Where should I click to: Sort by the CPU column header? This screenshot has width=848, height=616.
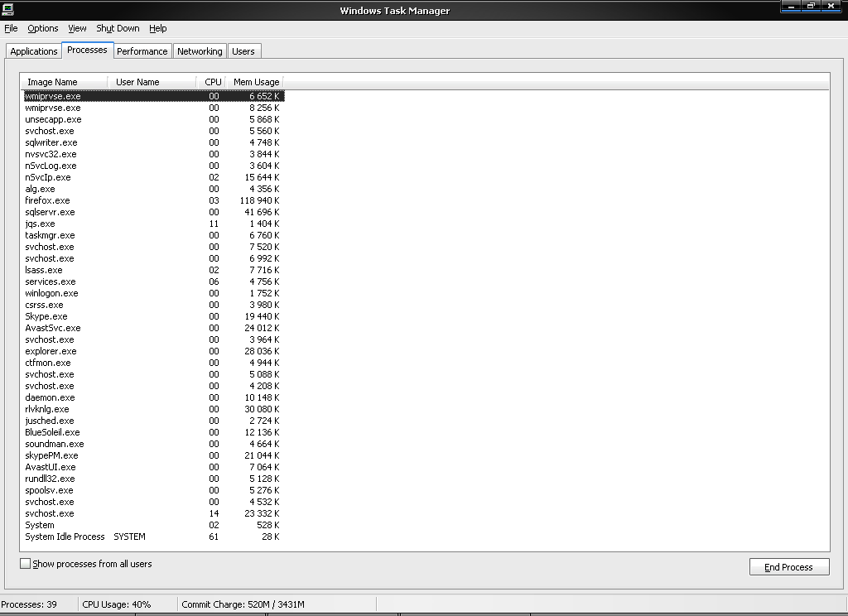click(x=213, y=82)
